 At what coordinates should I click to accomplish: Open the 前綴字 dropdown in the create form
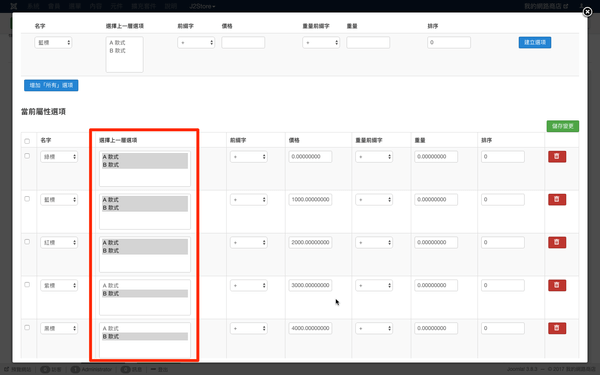pyautogui.click(x=196, y=42)
